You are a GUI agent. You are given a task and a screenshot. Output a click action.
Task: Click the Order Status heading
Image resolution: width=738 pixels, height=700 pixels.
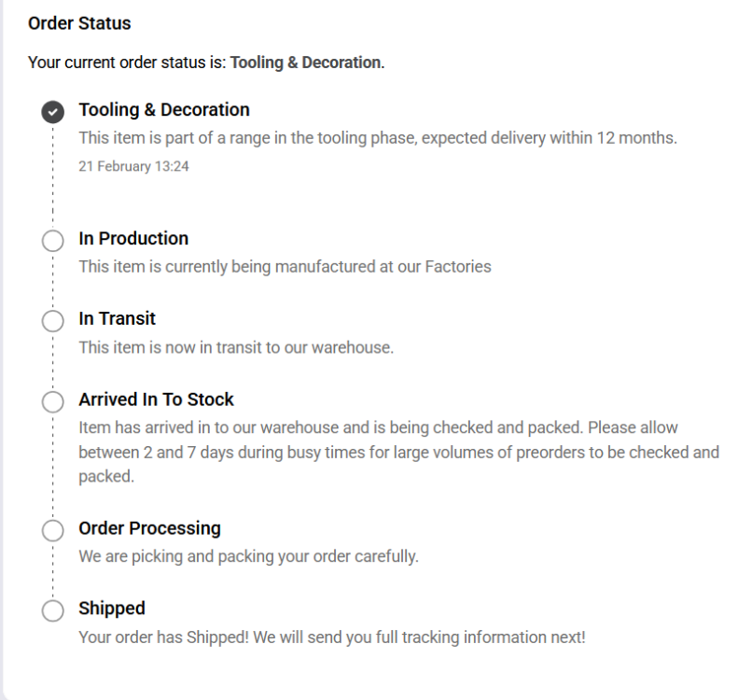click(x=79, y=23)
